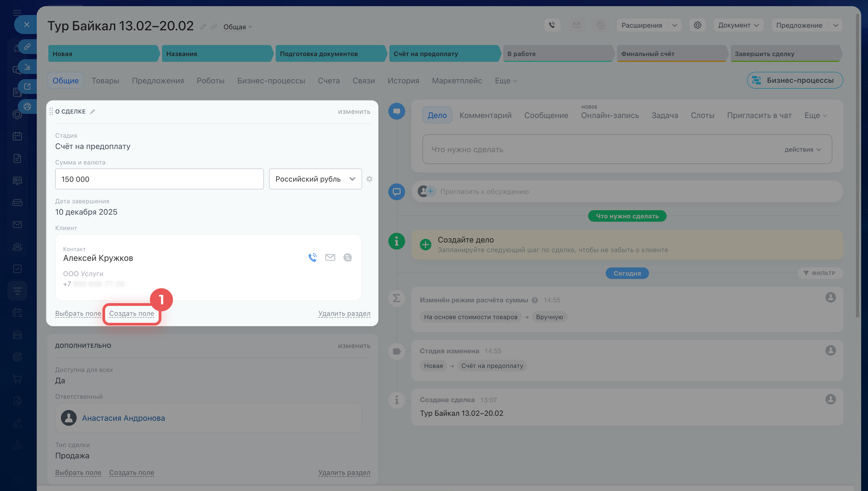Screen dimensions: 868x491
Task: Click Создать поле link in О сделке
Action: click(132, 313)
